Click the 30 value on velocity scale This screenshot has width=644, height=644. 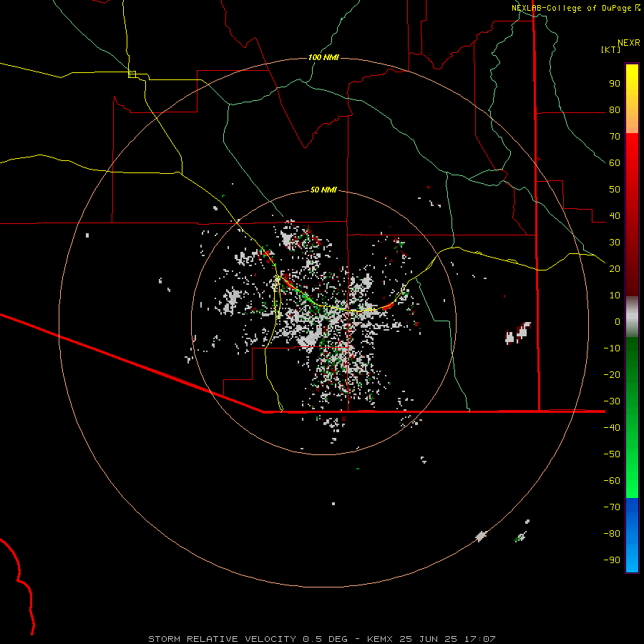point(615,243)
